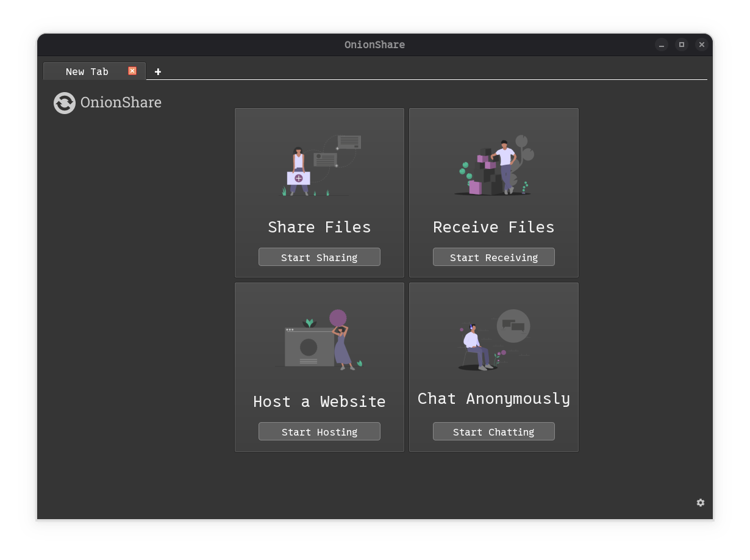Click the Receive Files heading

[x=494, y=227]
